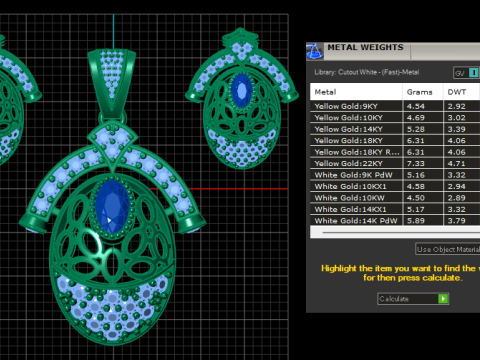
Task: Click the 4.71 DWT value
Action: (x=456, y=163)
